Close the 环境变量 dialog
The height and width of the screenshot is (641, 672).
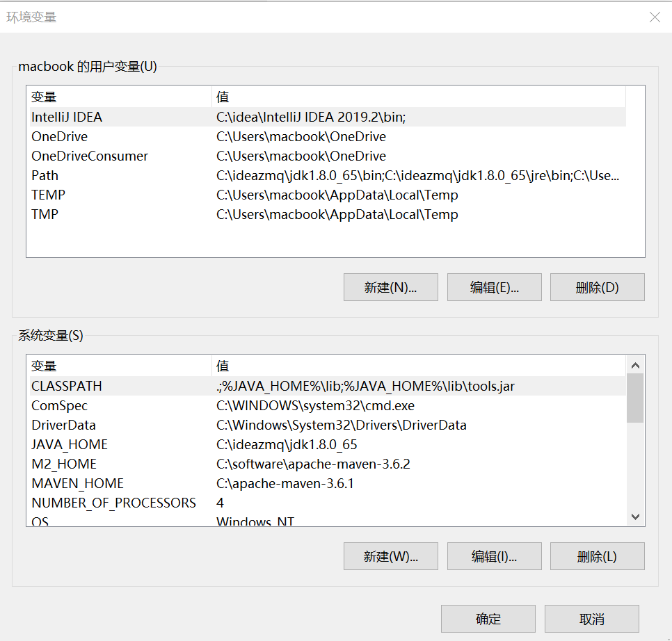[654, 17]
